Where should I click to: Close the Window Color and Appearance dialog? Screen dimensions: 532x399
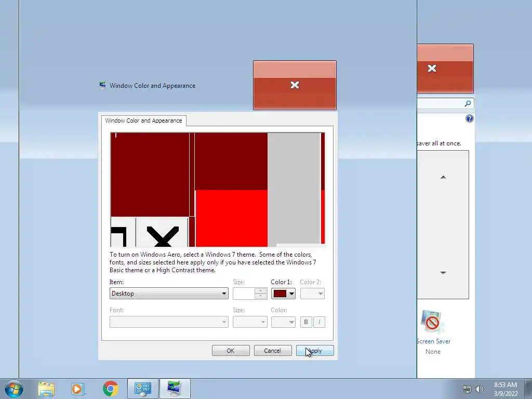click(295, 85)
